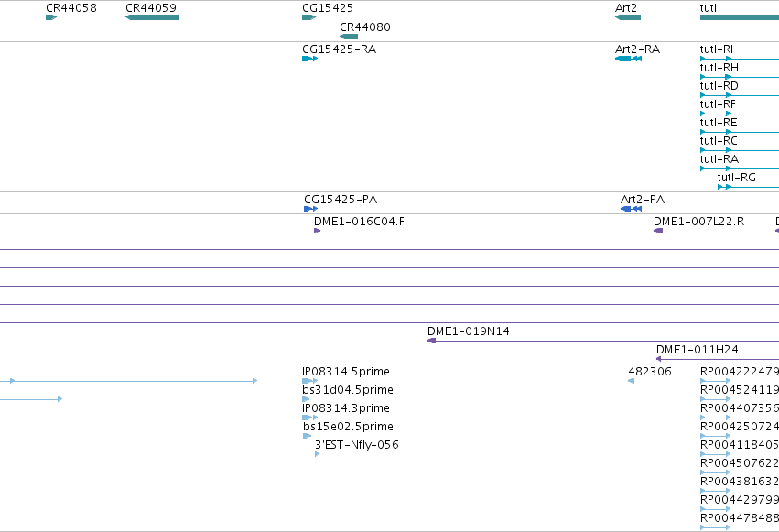The width and height of the screenshot is (779, 532).
Task: Click the RP004222479 read label
Action: point(740,372)
